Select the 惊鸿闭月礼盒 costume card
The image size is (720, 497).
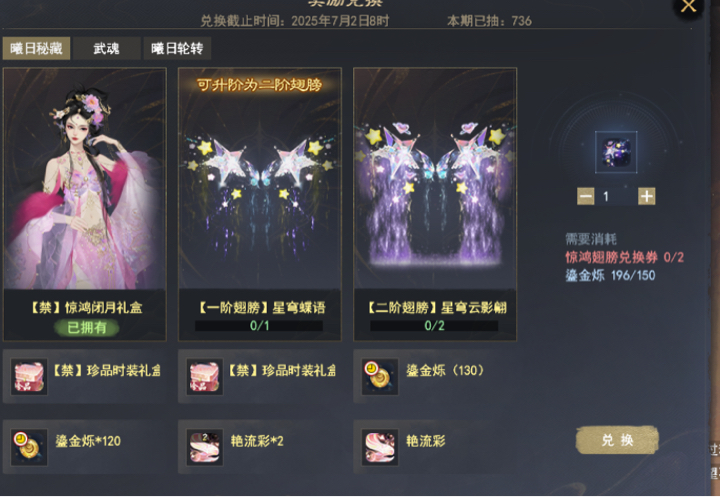84,204
